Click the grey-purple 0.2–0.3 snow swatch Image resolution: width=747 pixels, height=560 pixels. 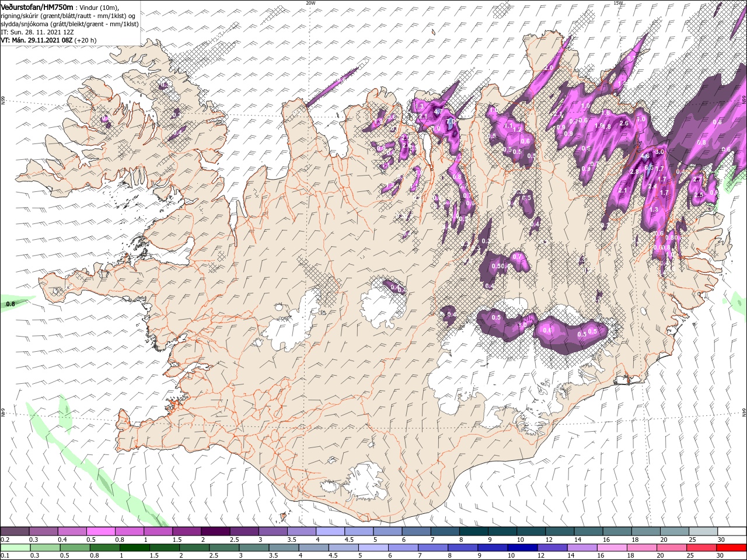click(x=15, y=531)
